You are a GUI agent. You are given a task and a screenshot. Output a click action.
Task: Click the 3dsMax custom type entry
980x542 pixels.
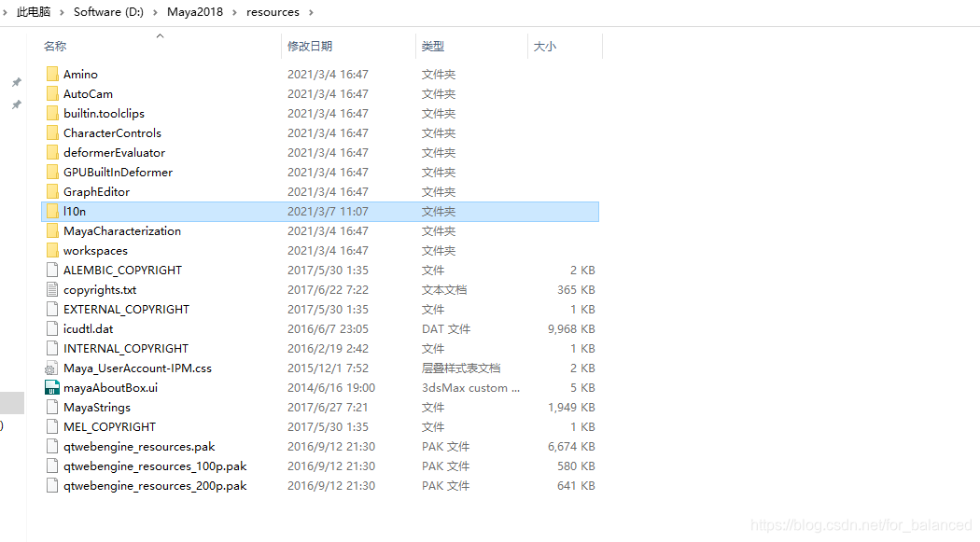point(470,388)
